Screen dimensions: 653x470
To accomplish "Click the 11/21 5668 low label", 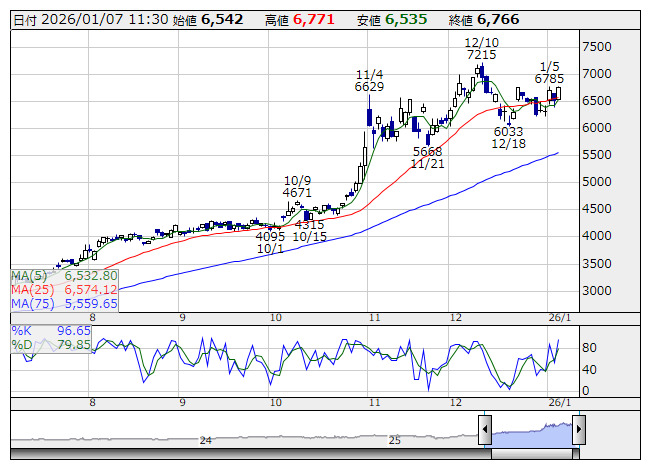I will 427,158.
